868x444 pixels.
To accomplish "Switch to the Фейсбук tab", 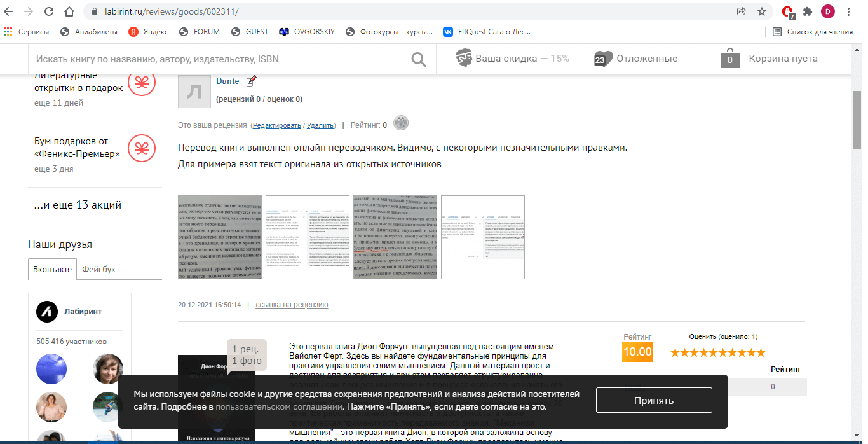I will 98,269.
